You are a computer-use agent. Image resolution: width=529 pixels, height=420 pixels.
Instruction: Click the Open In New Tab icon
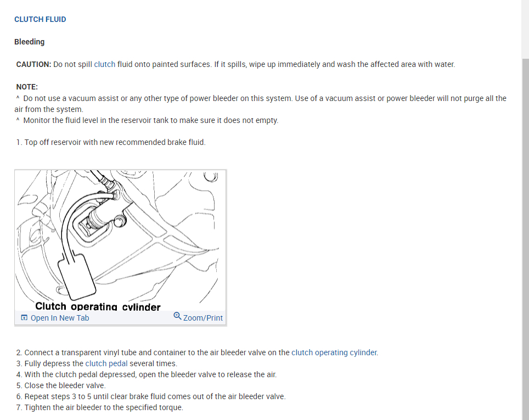pos(24,318)
